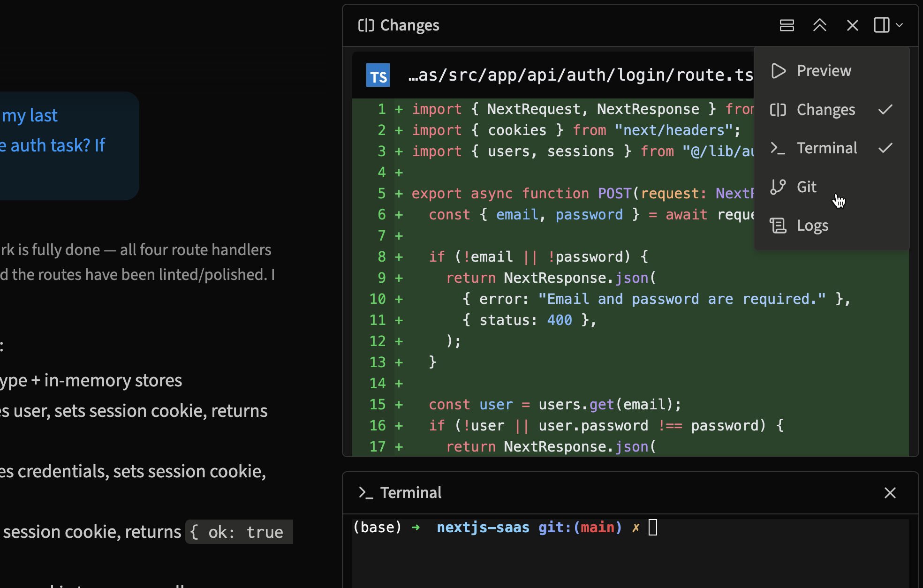This screenshot has height=588, width=923.
Task: Click the Git branch icon
Action: coord(778,187)
